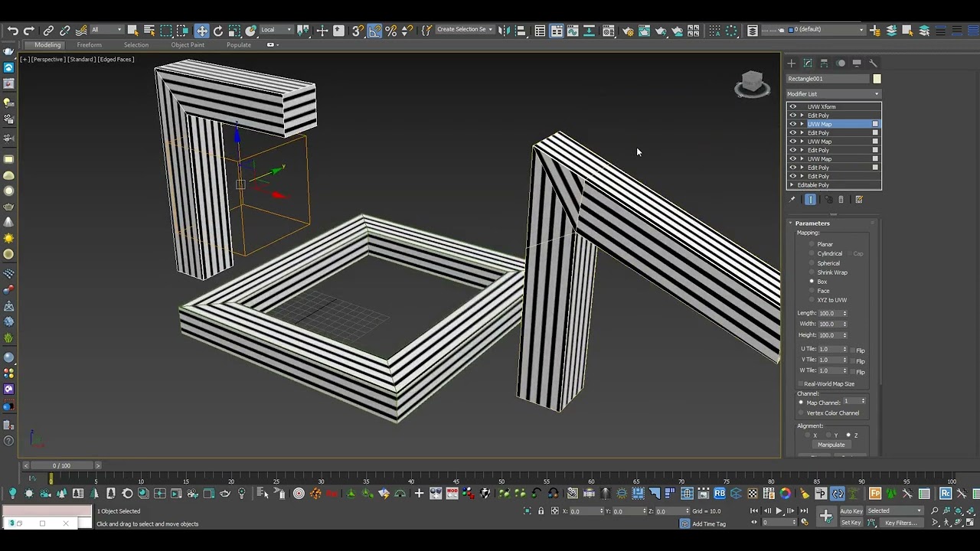Select the Planar mapping radio button
Image resolution: width=980 pixels, height=551 pixels.
[x=812, y=244]
